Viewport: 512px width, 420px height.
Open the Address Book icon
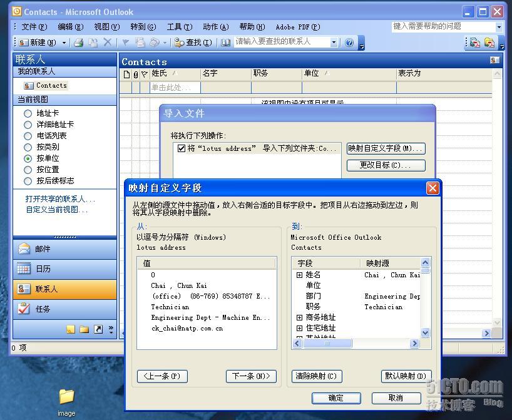(225, 43)
